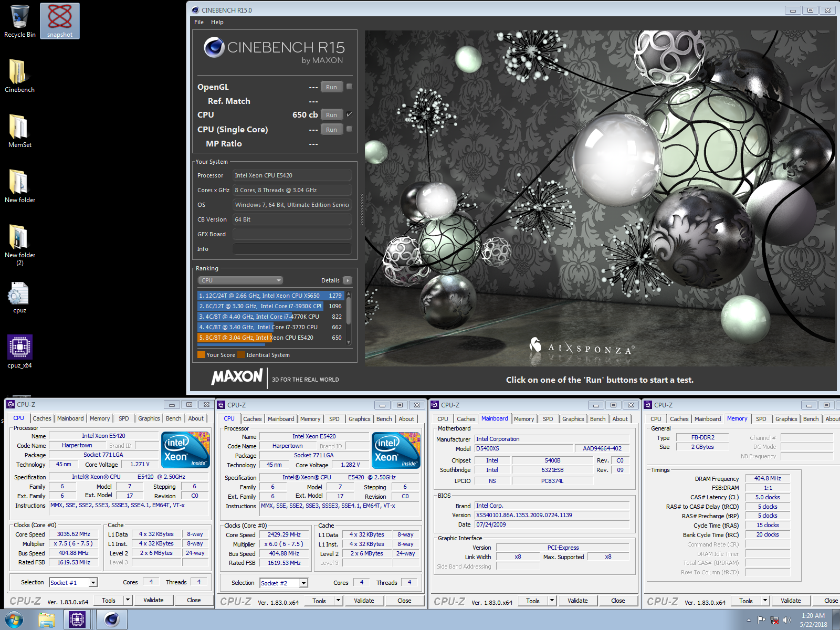Toggle the CPU (Single Core) checkbox
The width and height of the screenshot is (840, 630).
[x=349, y=129]
